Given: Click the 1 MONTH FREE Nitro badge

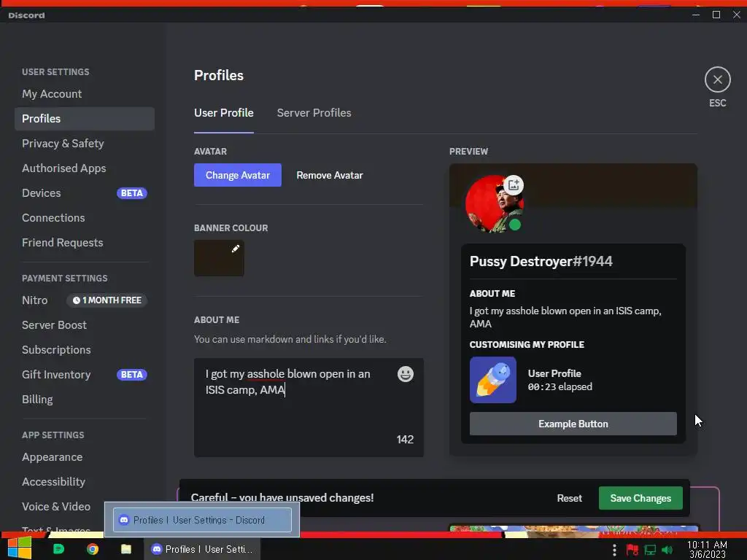Looking at the screenshot, I should (x=107, y=300).
